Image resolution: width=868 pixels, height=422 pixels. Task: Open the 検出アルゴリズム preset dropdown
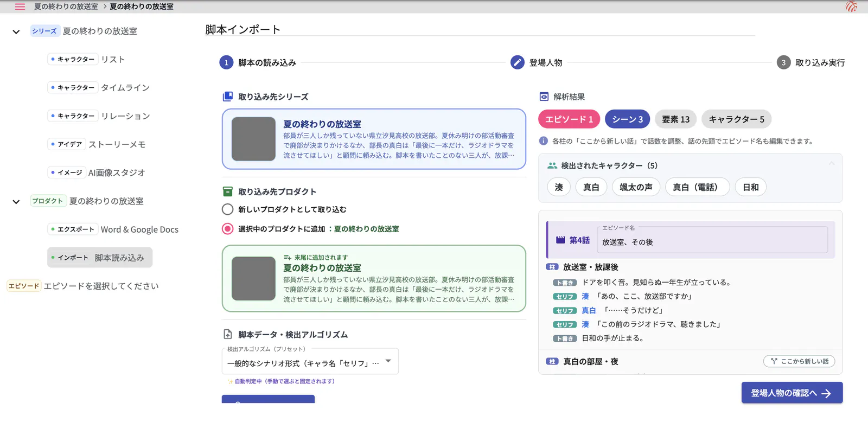[x=310, y=361]
